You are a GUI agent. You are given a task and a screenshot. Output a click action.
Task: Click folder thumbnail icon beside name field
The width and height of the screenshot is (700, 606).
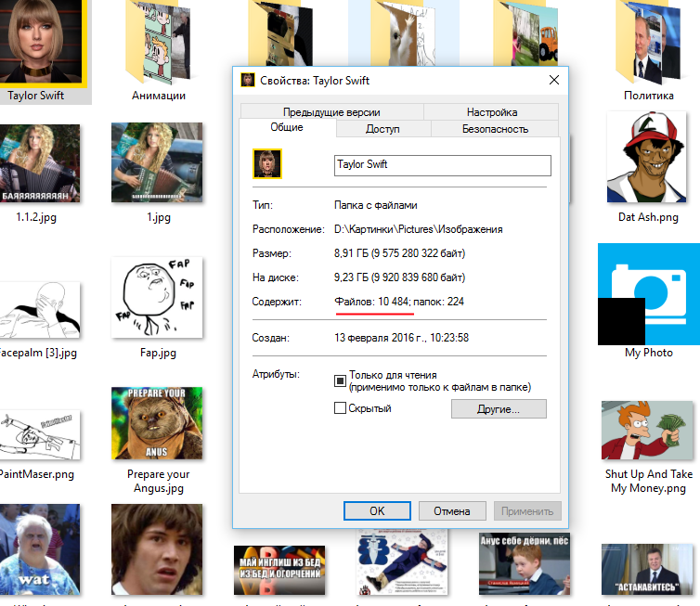click(267, 164)
